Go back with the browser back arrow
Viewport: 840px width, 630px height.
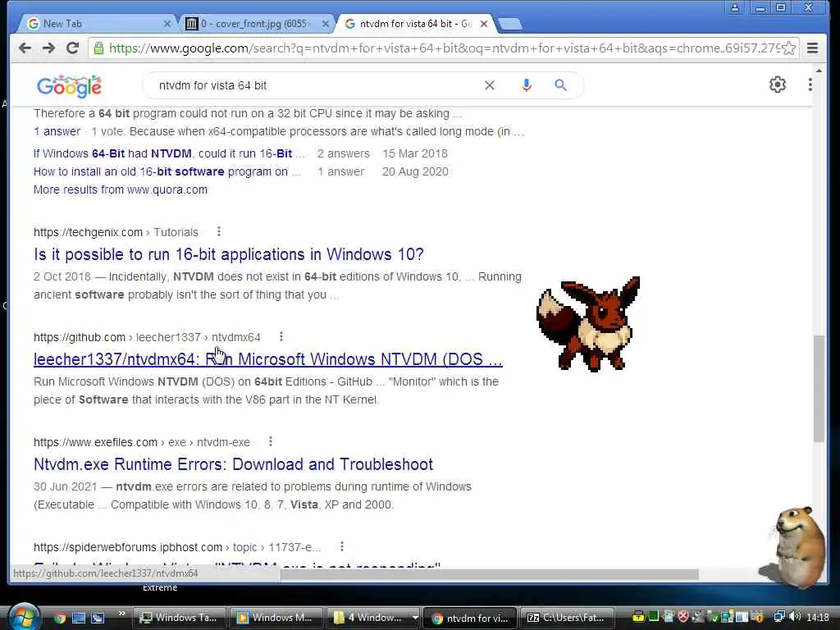point(25,48)
